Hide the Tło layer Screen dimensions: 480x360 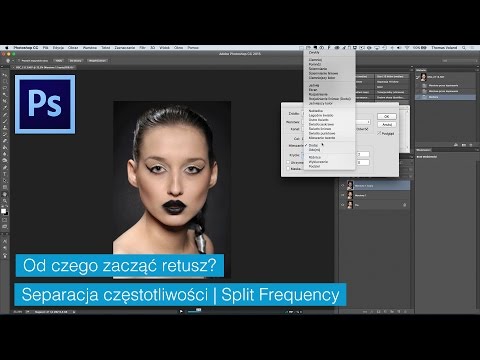(x=342, y=205)
